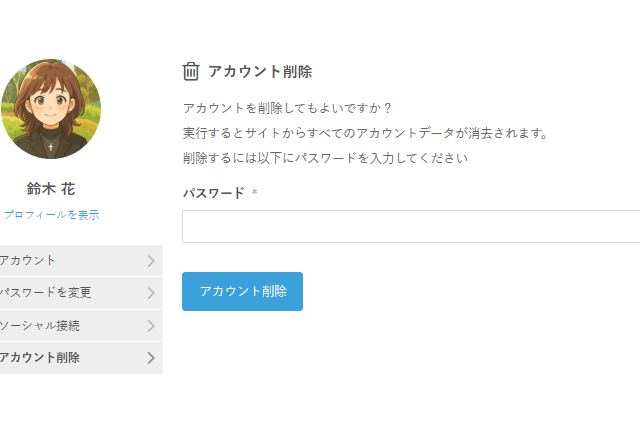Go to the ソーシャル接続 sidebar item

40,326
